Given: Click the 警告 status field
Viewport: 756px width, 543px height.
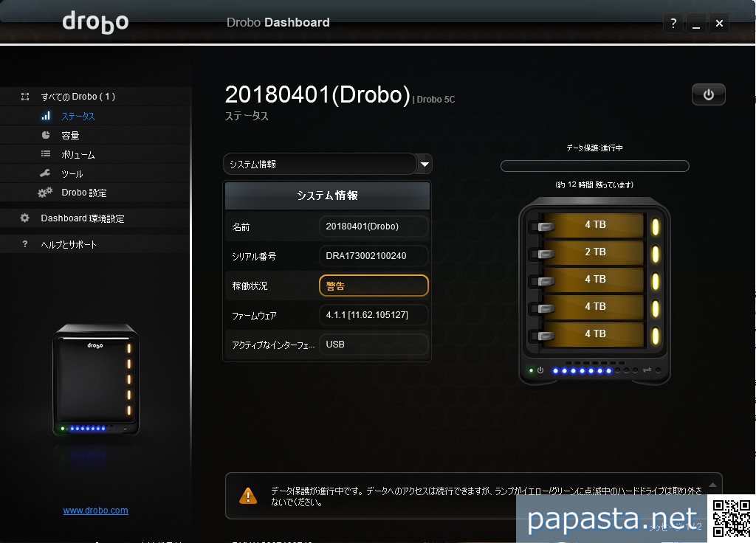Looking at the screenshot, I should [x=374, y=286].
